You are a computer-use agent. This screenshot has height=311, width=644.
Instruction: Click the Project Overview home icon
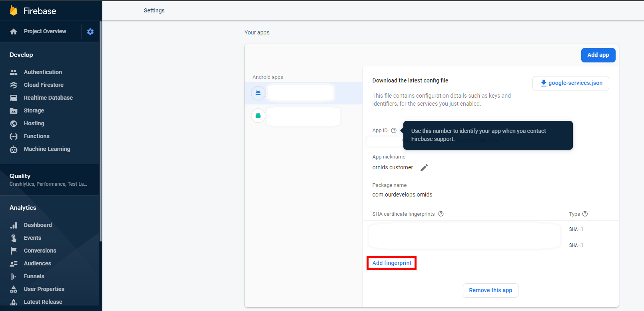[14, 32]
